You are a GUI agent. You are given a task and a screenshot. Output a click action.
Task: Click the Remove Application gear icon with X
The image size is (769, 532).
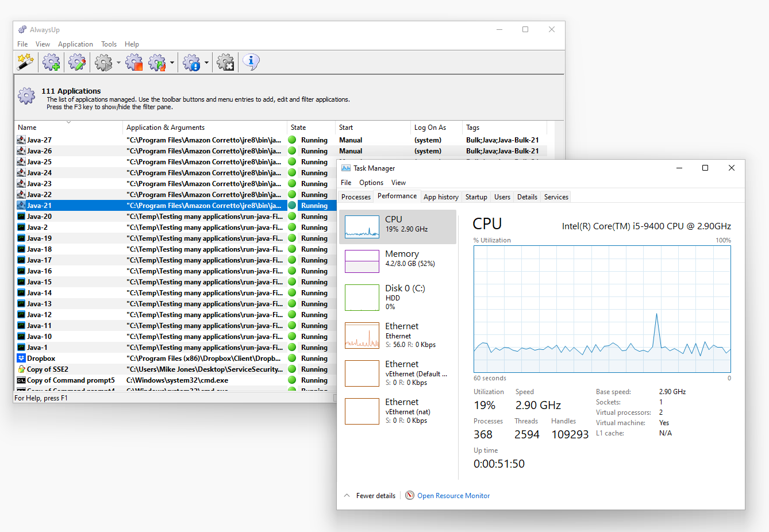click(226, 61)
